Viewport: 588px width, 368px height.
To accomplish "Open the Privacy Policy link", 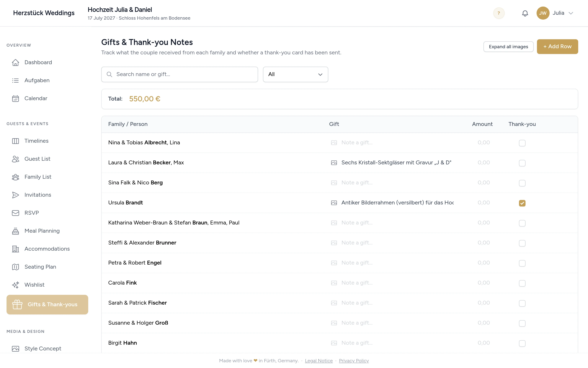I will pyautogui.click(x=354, y=360).
